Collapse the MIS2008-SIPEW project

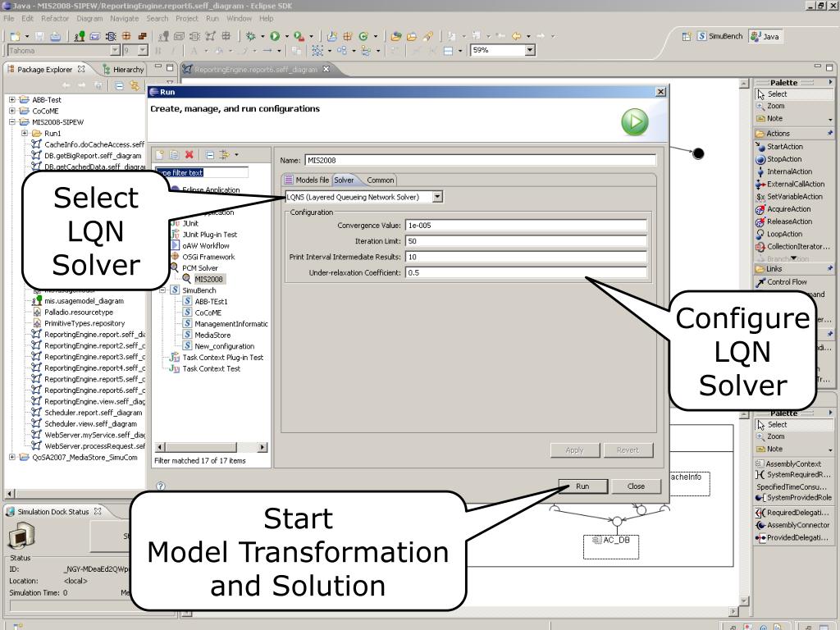(x=11, y=122)
